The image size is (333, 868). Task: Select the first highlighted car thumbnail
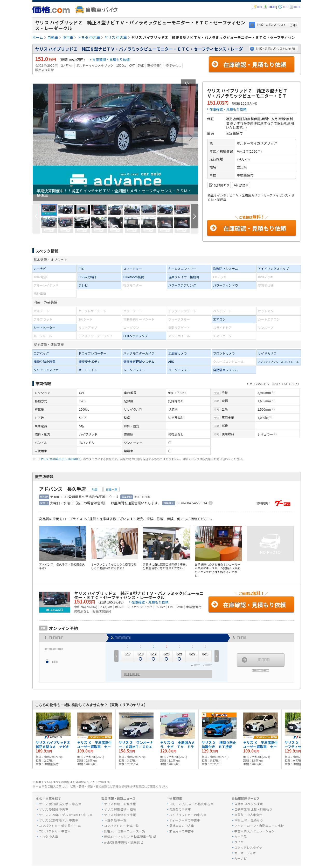click(x=49, y=209)
